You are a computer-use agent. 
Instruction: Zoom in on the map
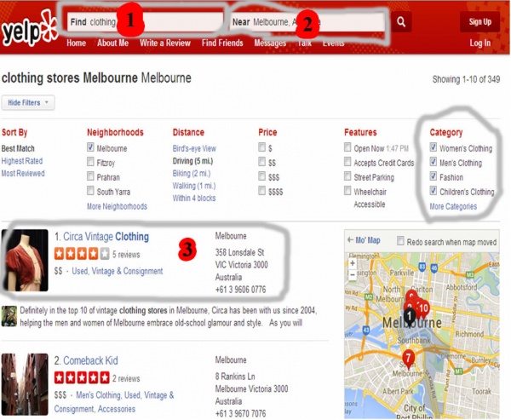pyautogui.click(x=353, y=263)
